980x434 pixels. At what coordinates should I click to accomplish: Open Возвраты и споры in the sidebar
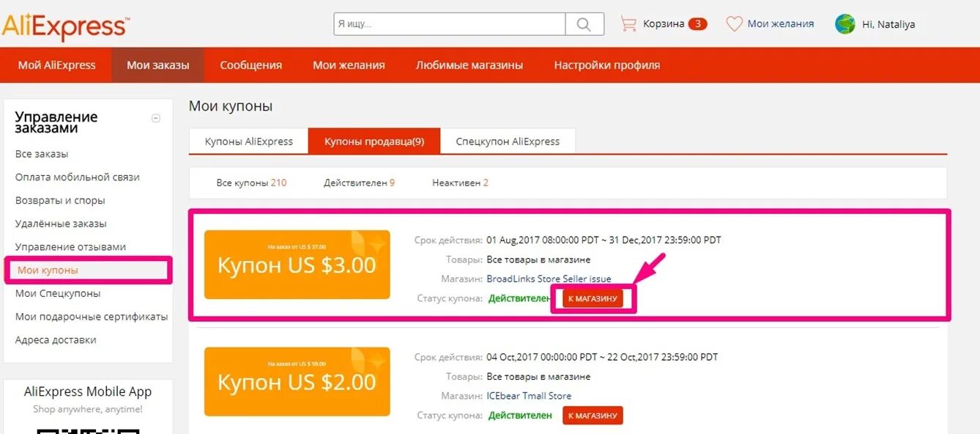pos(60,200)
